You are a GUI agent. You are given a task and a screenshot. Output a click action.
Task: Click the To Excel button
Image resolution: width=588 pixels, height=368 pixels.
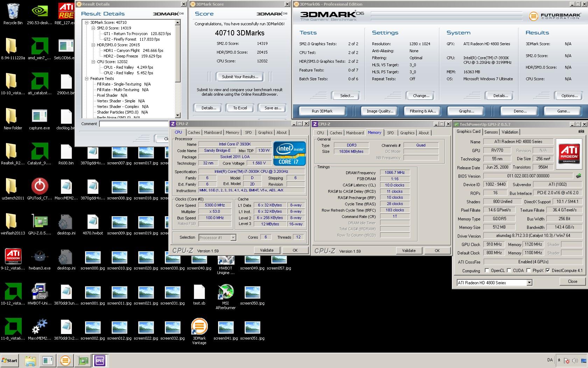point(240,108)
